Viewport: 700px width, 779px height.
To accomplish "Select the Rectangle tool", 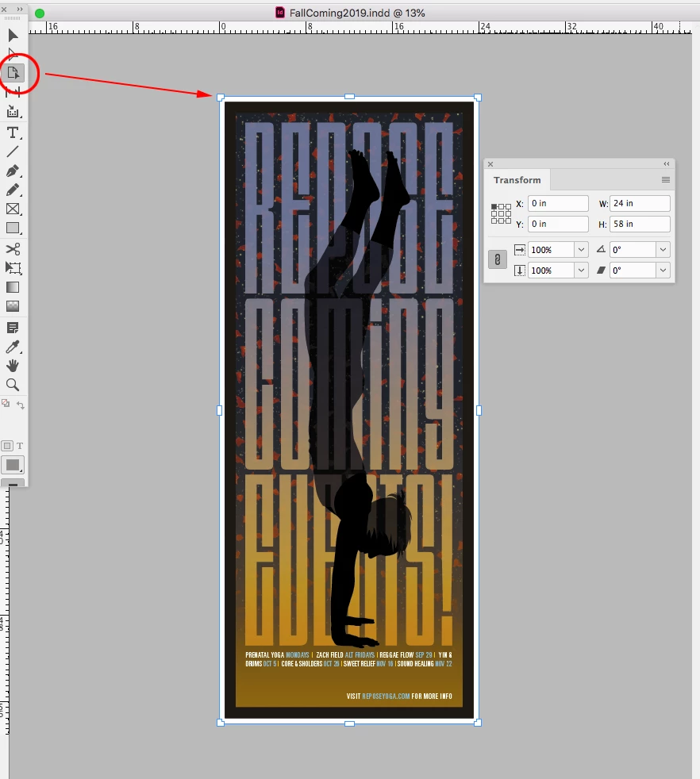I will [x=13, y=228].
